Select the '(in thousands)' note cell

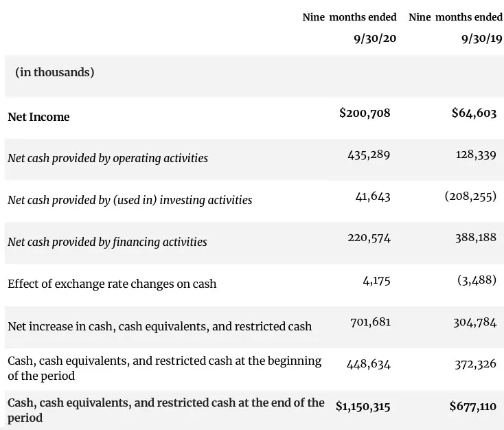[55, 72]
